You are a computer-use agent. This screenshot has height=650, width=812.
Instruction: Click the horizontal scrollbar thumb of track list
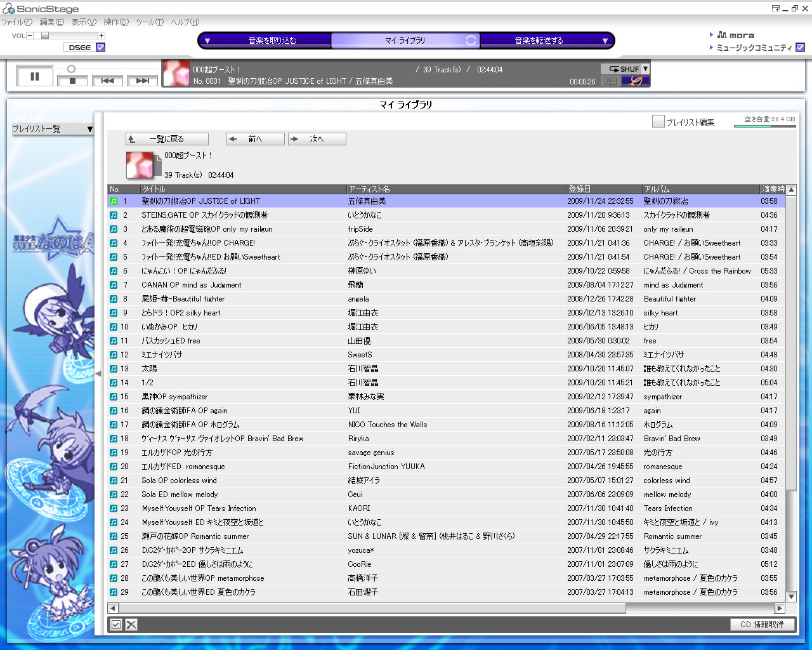click(x=372, y=608)
